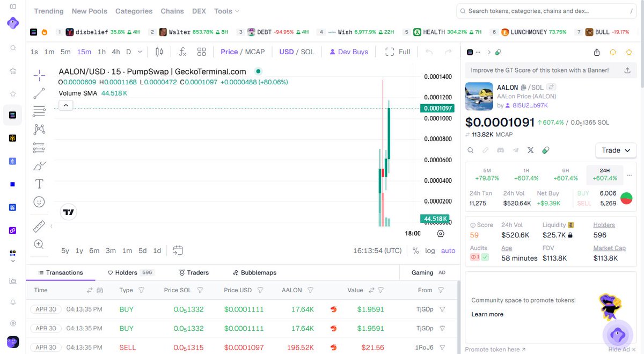Open the Fibonacci retracement tool
Screen dimensions: 644x354
pyautogui.click(x=39, y=111)
